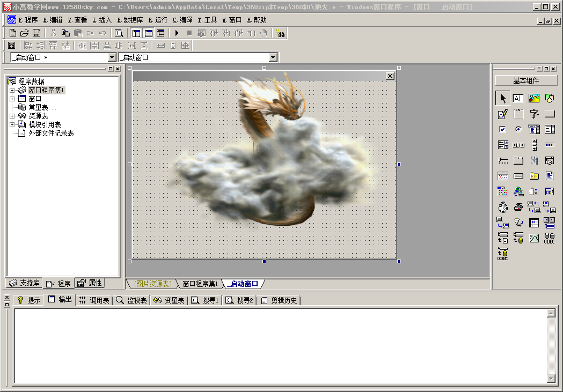Select the slider bar component icon
Image resolution: width=563 pixels, height=392 pixels.
(x=503, y=161)
